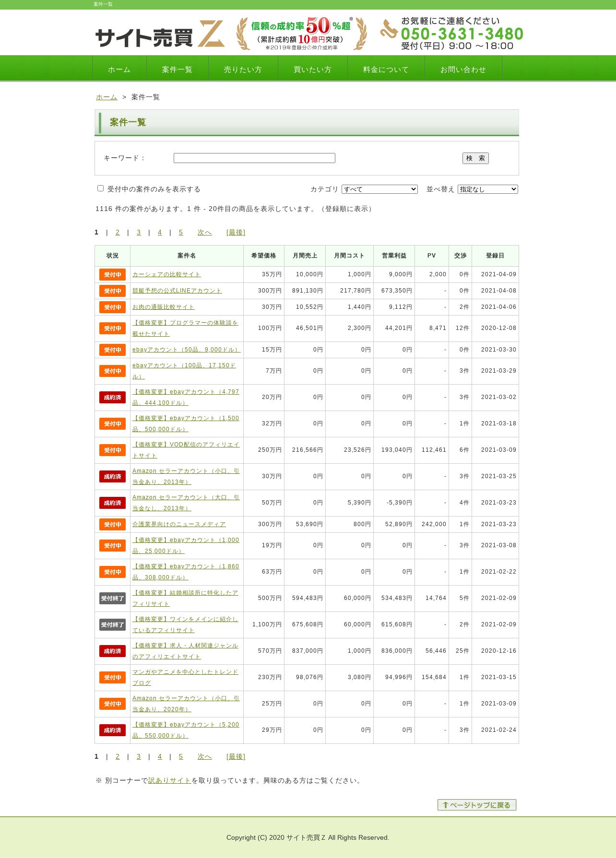Click 受付終了 badge for ワイン row
The image size is (616, 858).
(x=112, y=624)
